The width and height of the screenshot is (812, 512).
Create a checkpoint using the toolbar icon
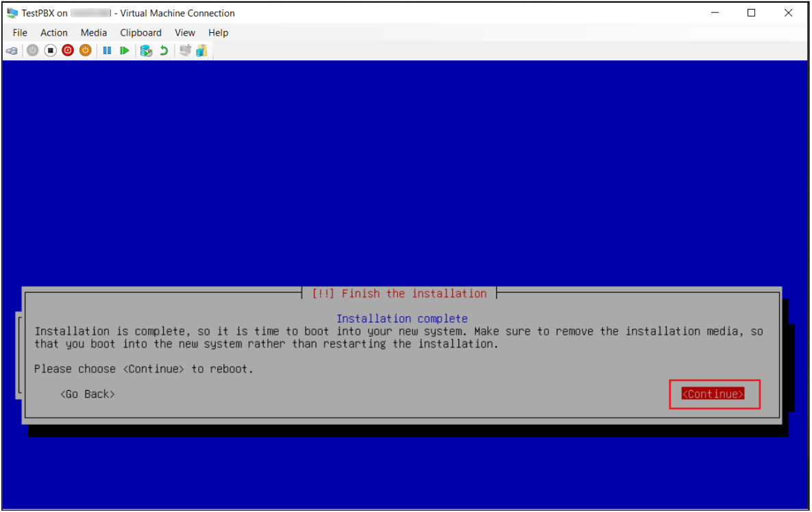coord(145,51)
